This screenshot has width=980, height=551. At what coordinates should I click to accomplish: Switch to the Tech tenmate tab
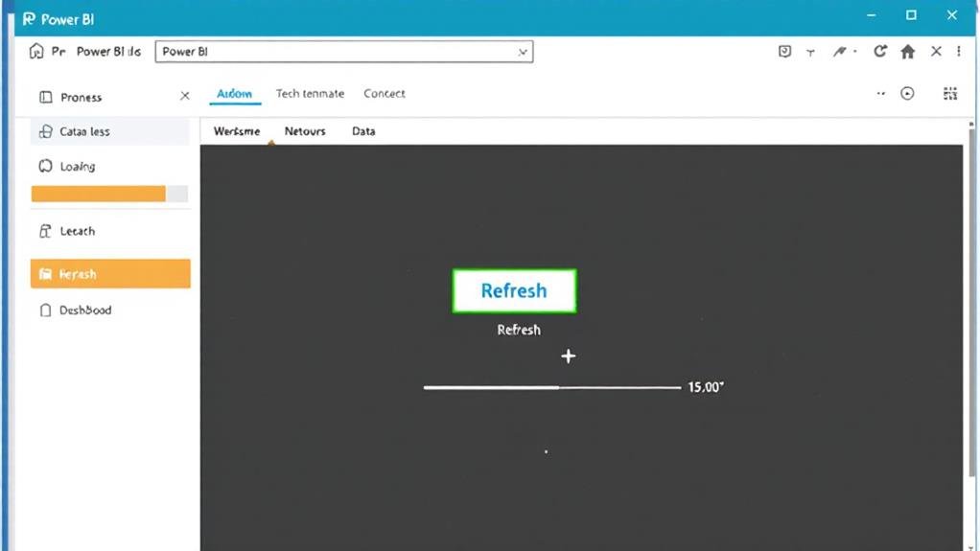310,94
